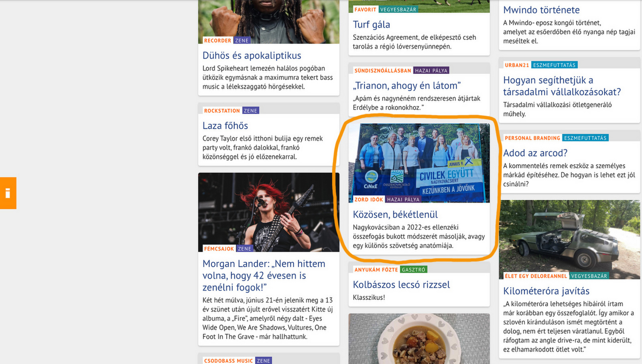The height and width of the screenshot is (364, 642).
Task: Select ESZMEFUTTATÁS tag next to URBAN21
Action: tap(555, 65)
